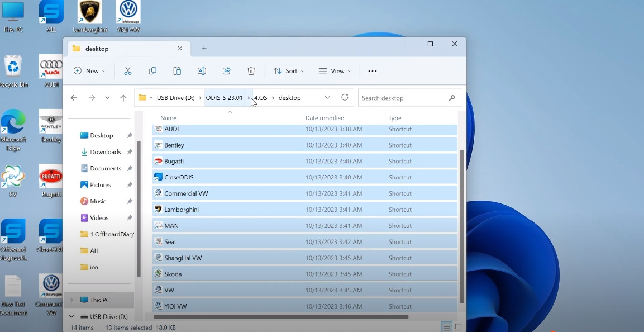Viewport: 644px width, 332px height.
Task: Open Desktop in Quick access pane
Action: coord(101,136)
